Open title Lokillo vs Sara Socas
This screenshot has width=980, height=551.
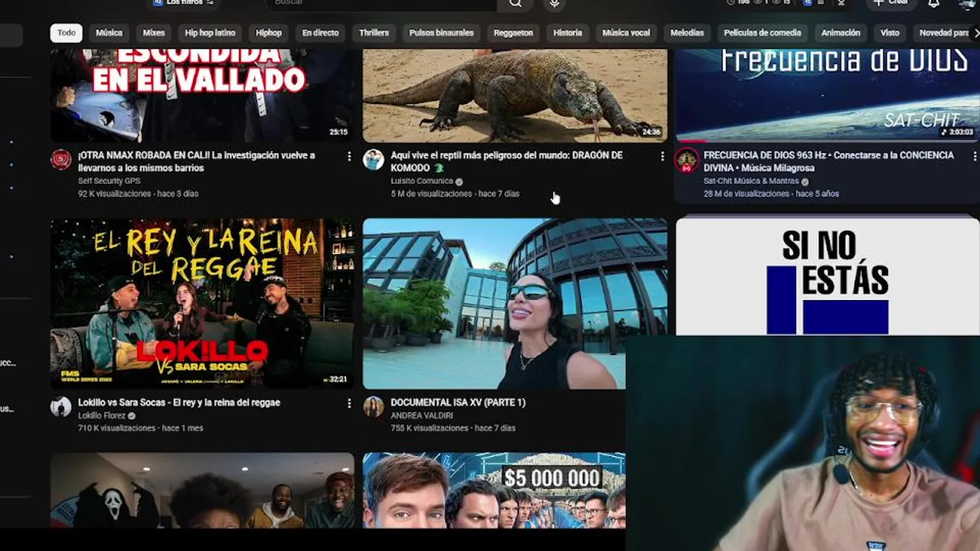(x=179, y=403)
